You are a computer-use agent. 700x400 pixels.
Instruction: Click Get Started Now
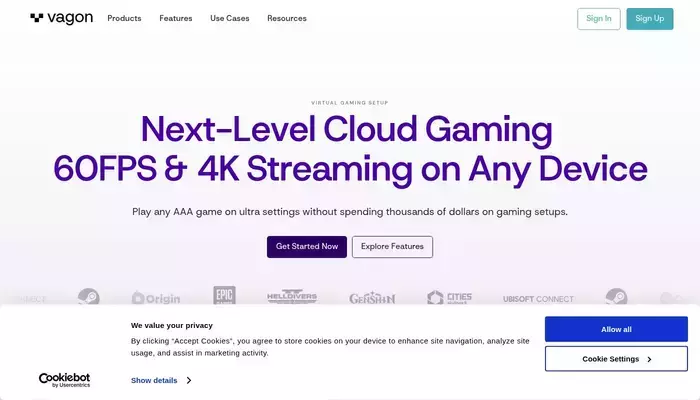click(x=307, y=247)
